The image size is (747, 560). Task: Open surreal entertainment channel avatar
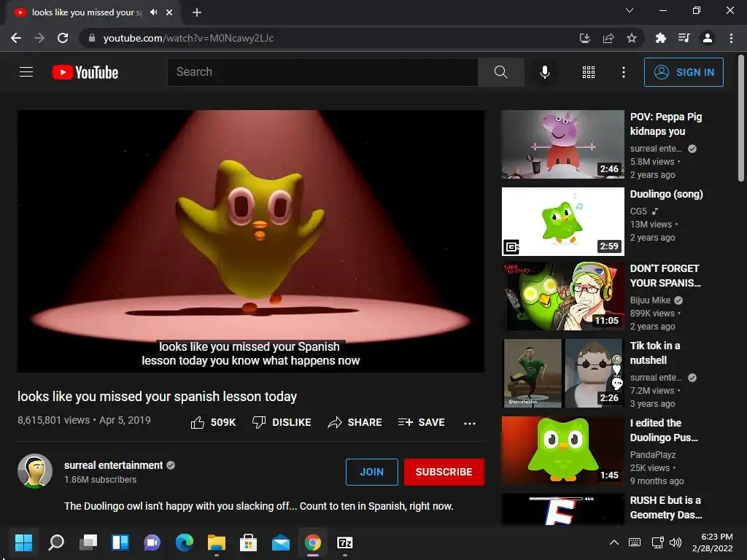click(35, 472)
